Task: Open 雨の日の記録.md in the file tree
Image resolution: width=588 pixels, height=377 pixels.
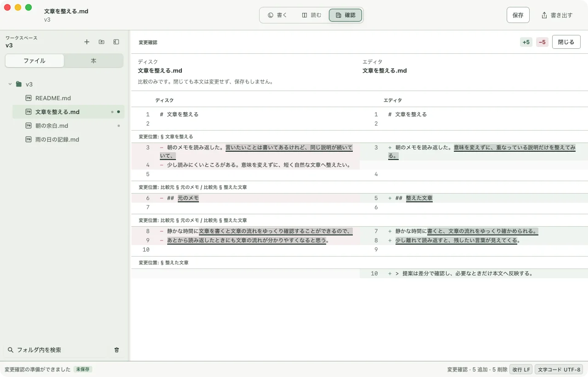Action: click(x=68, y=139)
